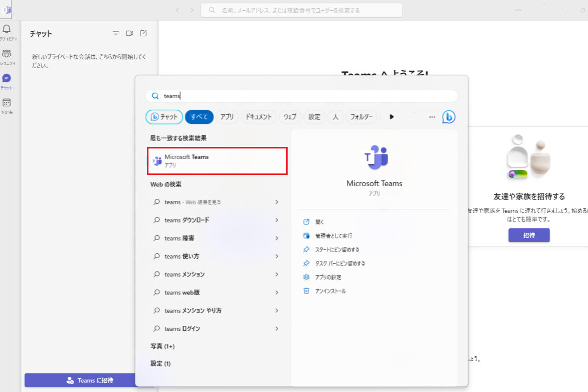Select the ウェブ filter tab
The image size is (588, 392).
coord(290,117)
